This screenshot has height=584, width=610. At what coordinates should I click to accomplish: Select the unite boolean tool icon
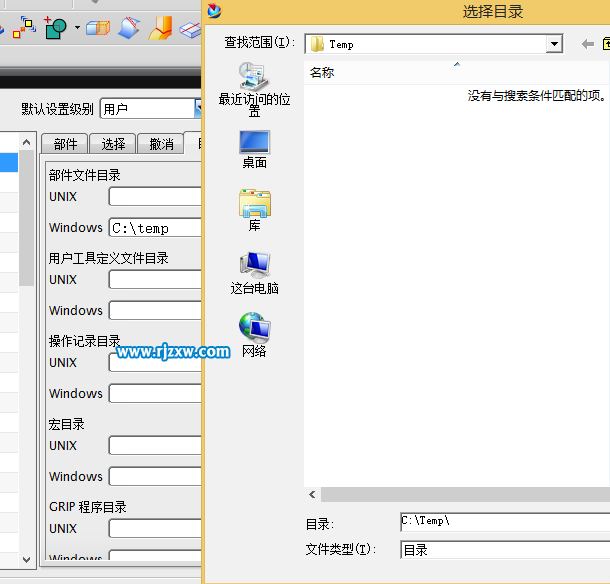coord(56,28)
